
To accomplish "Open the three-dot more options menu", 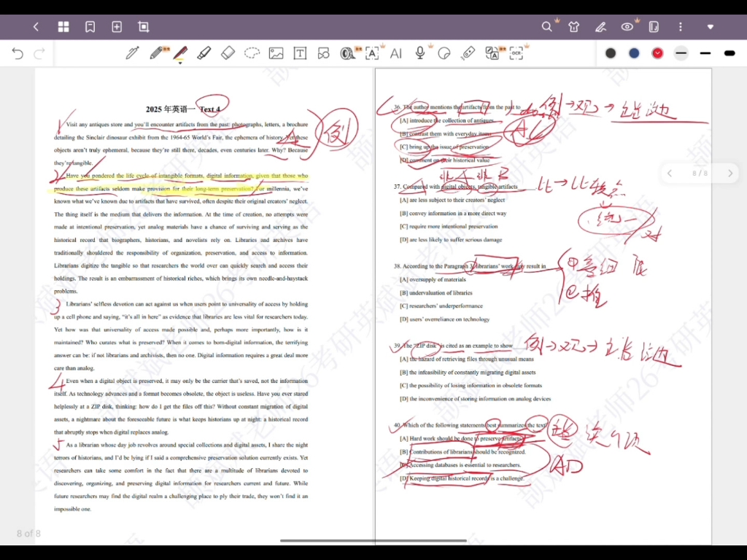I will click(x=681, y=27).
